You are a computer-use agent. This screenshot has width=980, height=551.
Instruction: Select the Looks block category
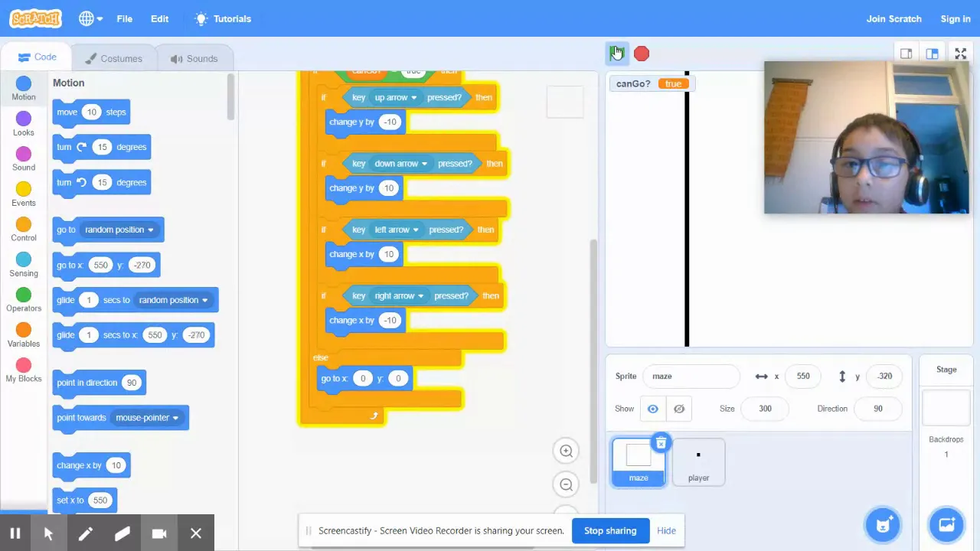pos(24,124)
